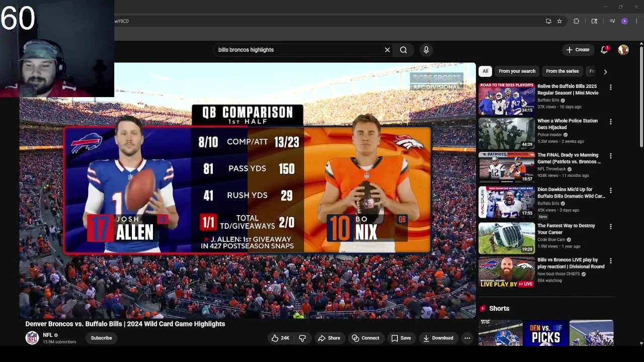Open the YouTube account avatar menu
The width and height of the screenshot is (644, 362).
coord(623,50)
